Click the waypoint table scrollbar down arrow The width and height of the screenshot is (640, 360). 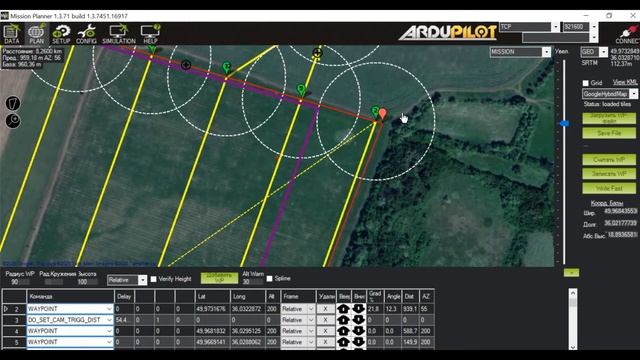click(x=573, y=347)
